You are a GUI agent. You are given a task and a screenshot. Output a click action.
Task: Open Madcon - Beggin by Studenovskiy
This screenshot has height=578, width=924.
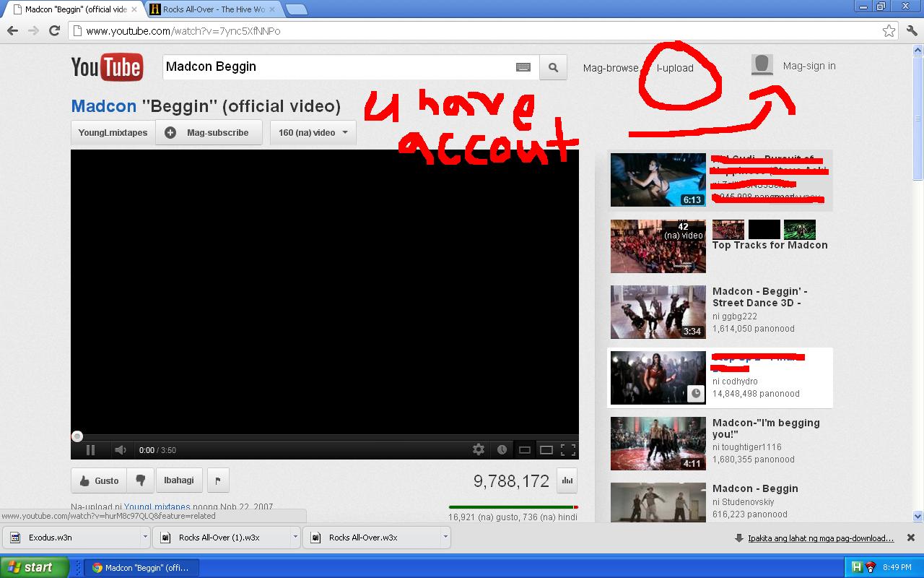tap(755, 488)
